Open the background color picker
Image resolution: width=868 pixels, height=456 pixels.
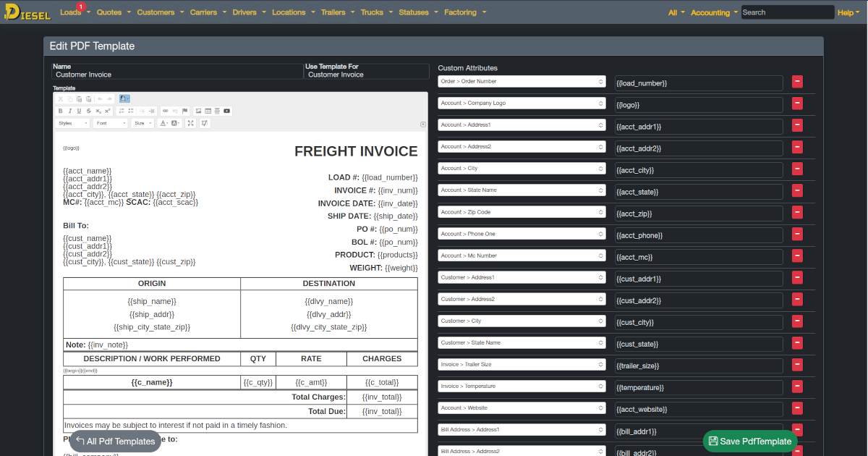click(175, 123)
